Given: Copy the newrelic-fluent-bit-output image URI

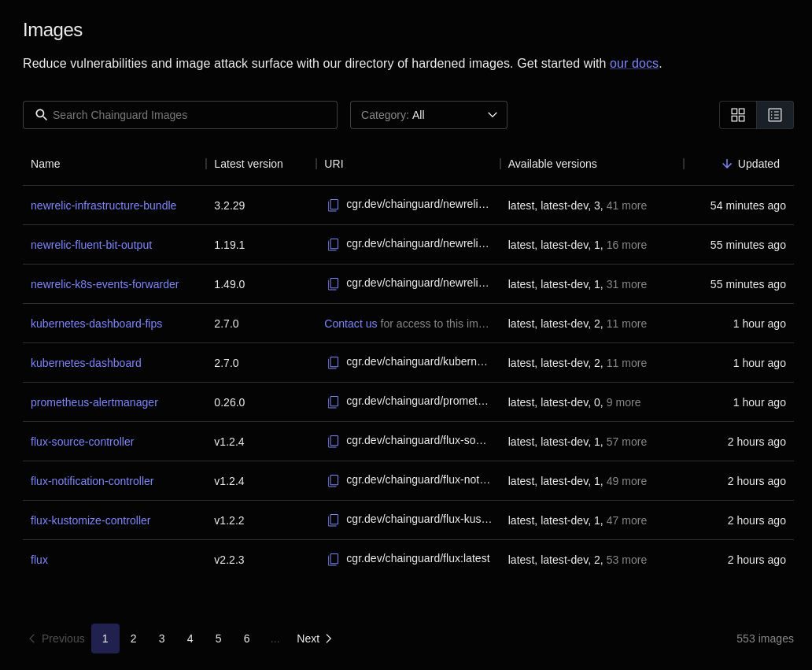Looking at the screenshot, I should tap(333, 244).
